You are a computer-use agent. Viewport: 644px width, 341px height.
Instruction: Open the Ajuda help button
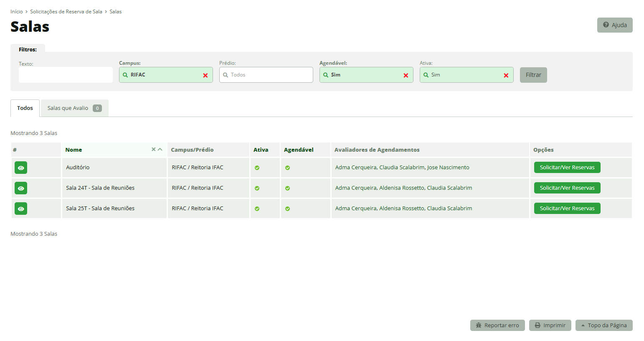[614, 25]
